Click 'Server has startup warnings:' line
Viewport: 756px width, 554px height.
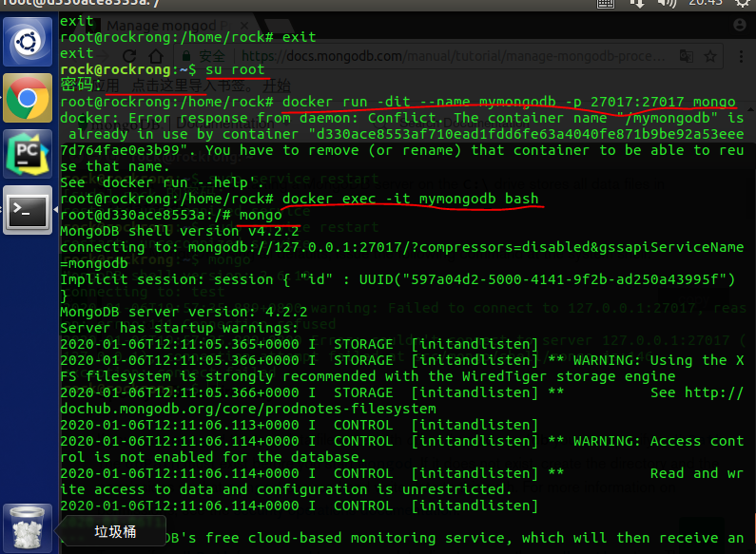click(x=180, y=328)
